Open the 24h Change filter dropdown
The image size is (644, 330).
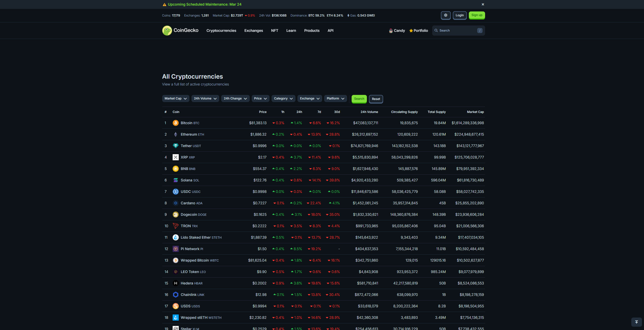235,98
